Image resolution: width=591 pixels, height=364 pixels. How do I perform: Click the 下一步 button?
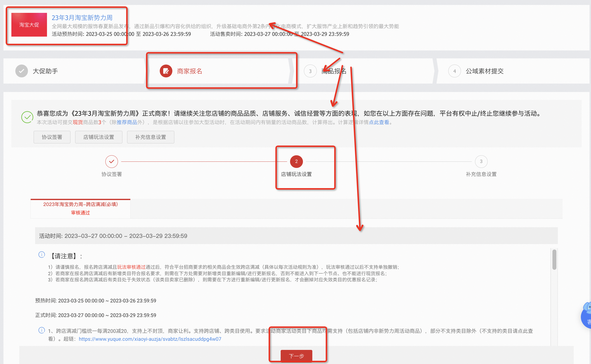coord(296,356)
